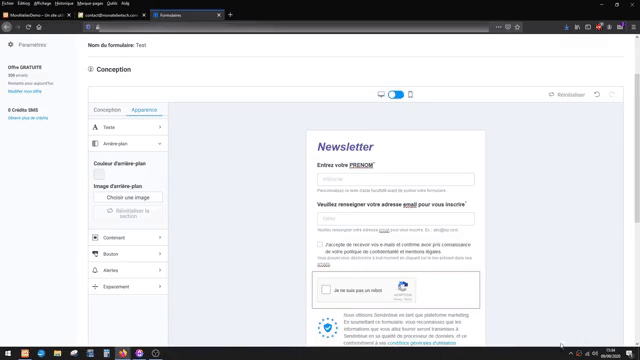Switch to the Apparence tab

click(144, 110)
